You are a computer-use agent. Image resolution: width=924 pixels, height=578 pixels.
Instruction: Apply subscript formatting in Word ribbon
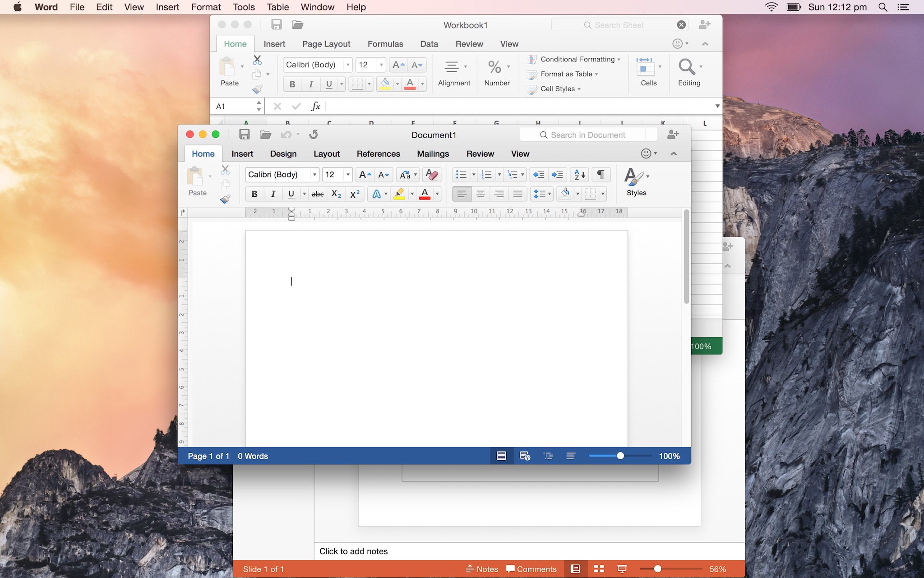(335, 194)
